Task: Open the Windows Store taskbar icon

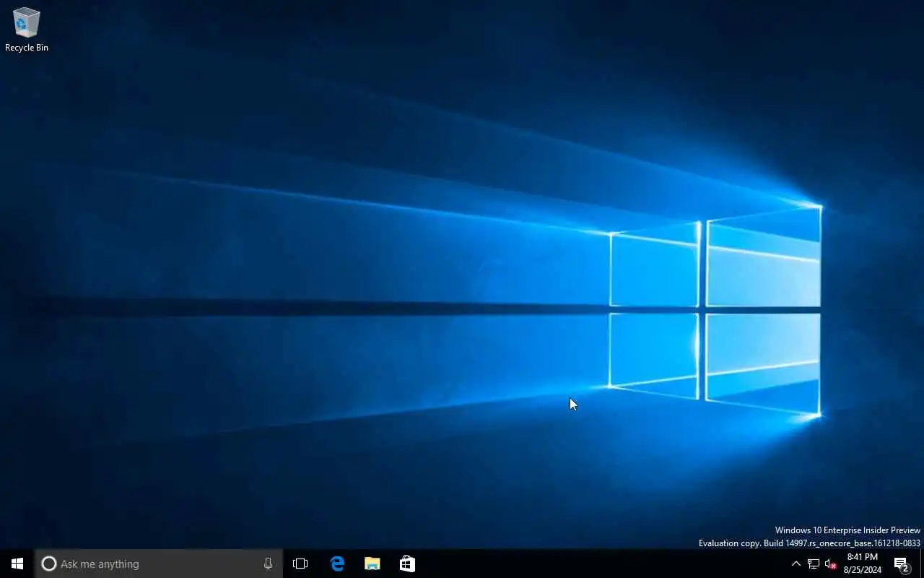Action: 407,564
